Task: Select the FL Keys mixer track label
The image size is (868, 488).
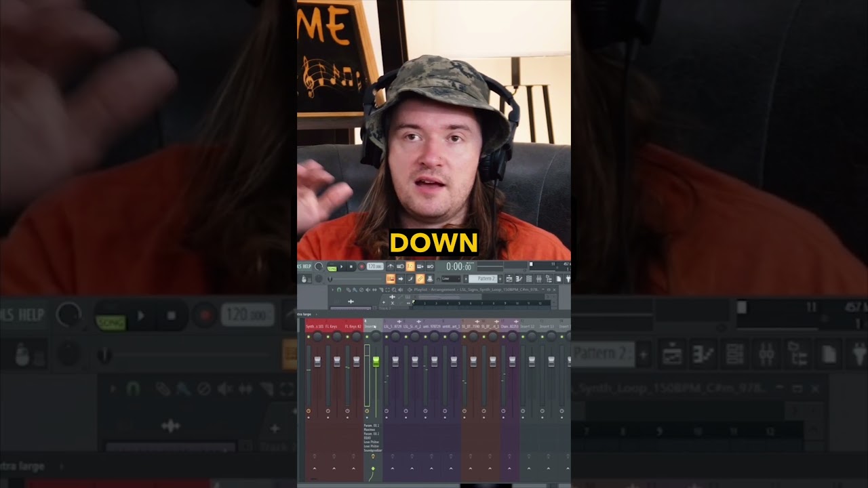Action: pyautogui.click(x=332, y=326)
